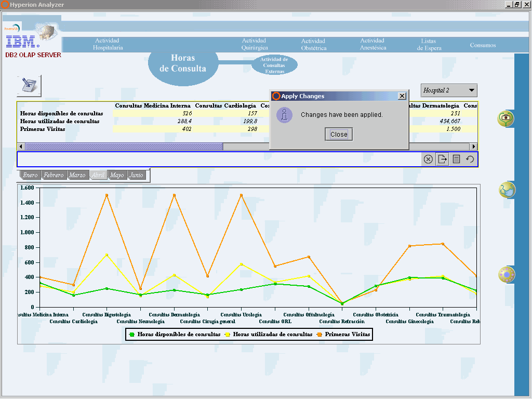Dismiss the Apply Changes dialog with X
This screenshot has height=399, width=532.
tap(402, 96)
